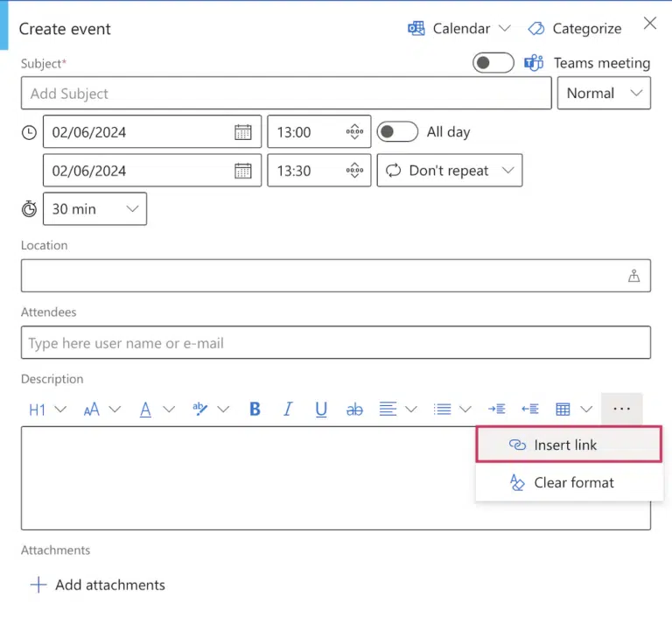This screenshot has height=617, width=672.
Task: Click the Categorize tag icon
Action: 536,29
